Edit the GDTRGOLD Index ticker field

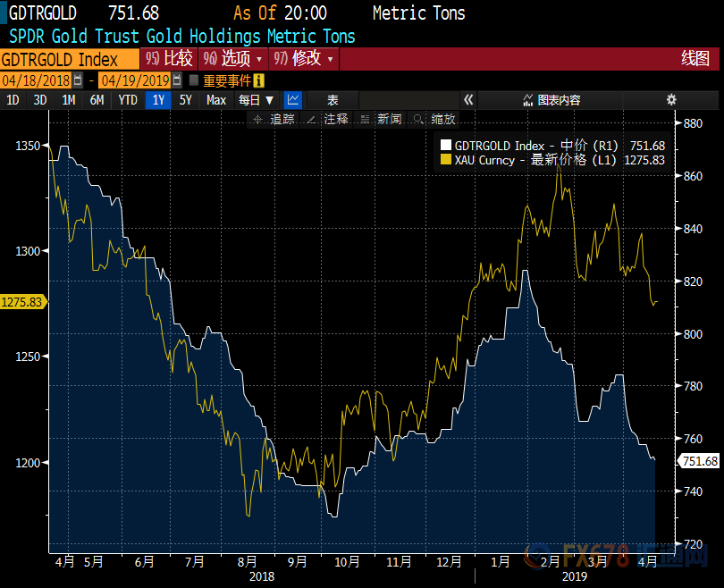click(x=69, y=59)
